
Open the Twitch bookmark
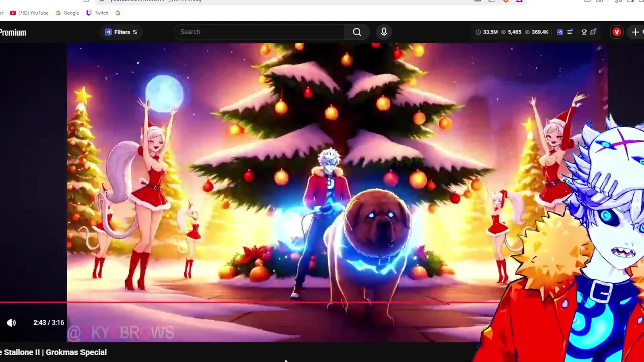(97, 13)
